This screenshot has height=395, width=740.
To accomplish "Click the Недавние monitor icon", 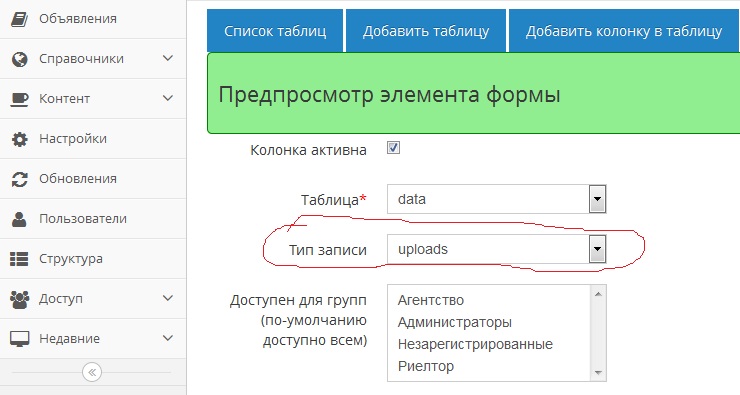I will click(x=19, y=339).
